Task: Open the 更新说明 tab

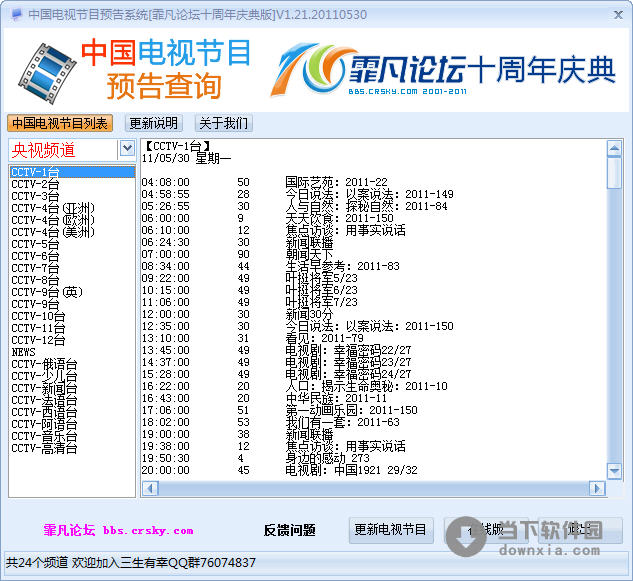Action: [153, 123]
